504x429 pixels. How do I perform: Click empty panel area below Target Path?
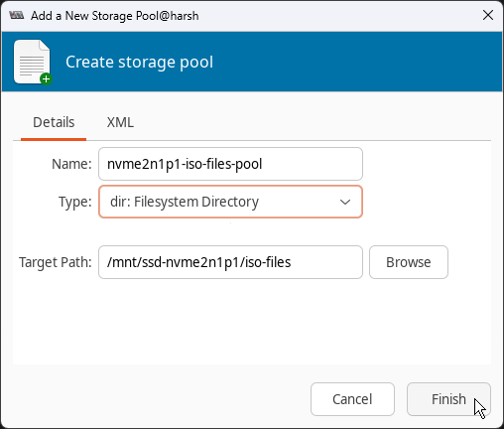click(252, 321)
